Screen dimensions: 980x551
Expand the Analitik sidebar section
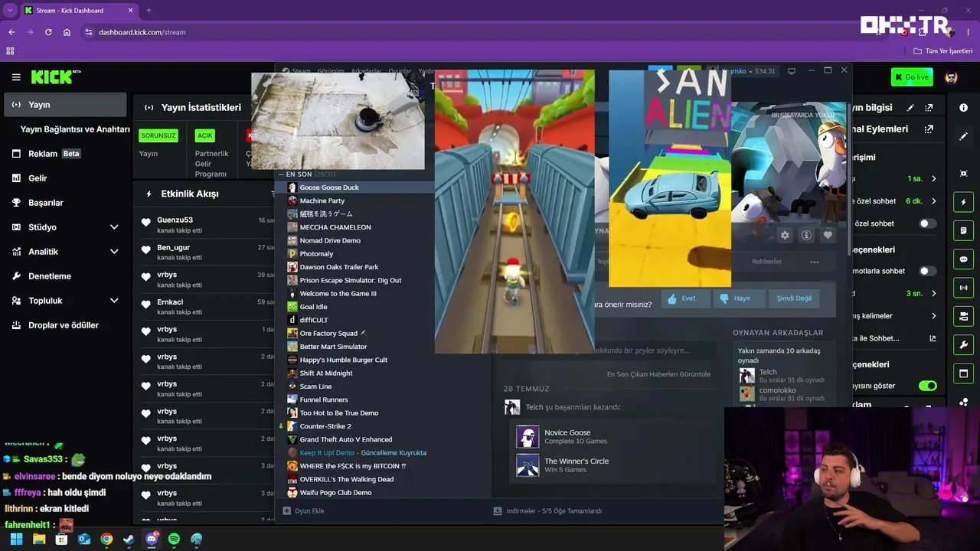[114, 252]
